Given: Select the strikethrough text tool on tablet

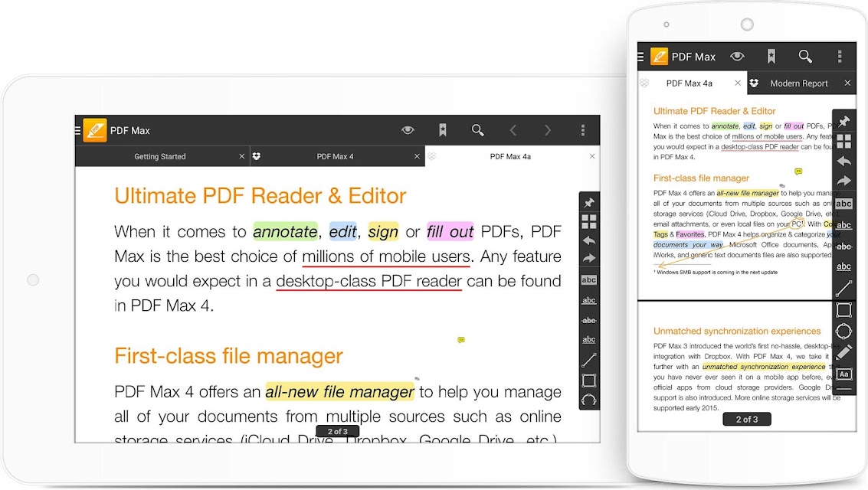Looking at the screenshot, I should (589, 320).
